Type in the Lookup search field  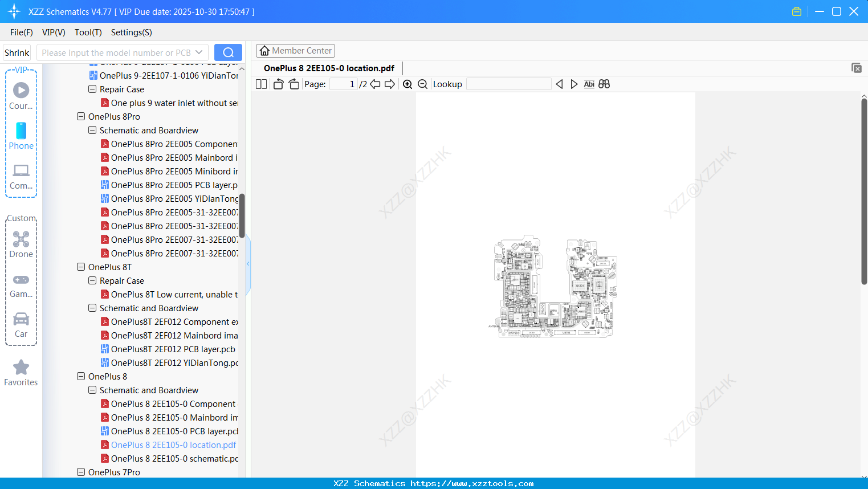tap(508, 84)
